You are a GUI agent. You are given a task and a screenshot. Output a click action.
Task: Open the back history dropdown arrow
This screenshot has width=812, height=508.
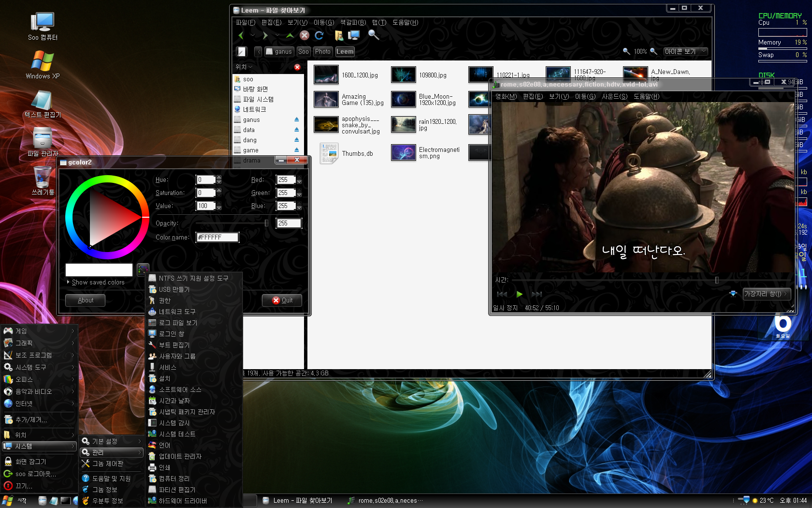(x=253, y=35)
